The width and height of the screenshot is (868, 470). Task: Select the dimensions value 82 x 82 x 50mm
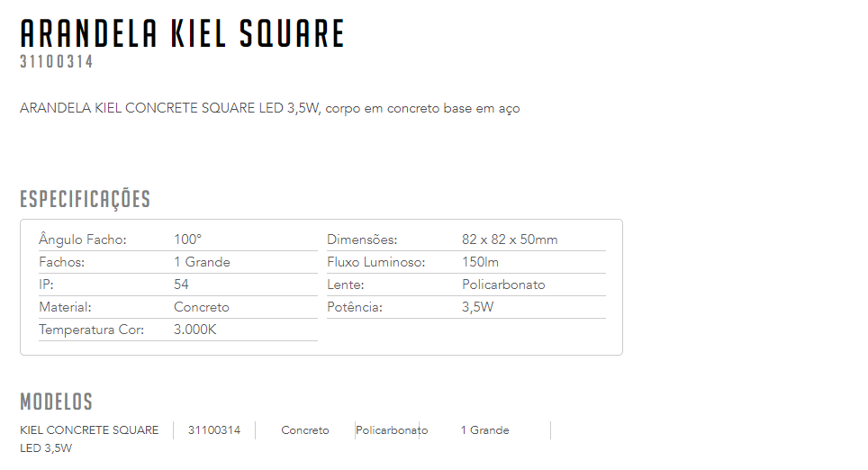click(x=510, y=240)
